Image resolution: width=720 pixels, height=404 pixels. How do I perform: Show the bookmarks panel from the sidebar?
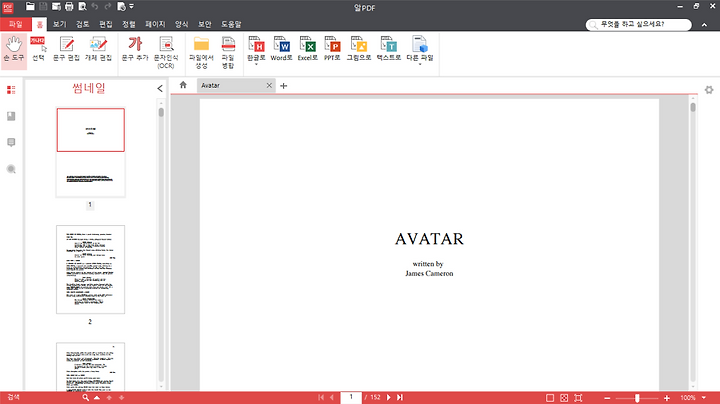(11, 116)
